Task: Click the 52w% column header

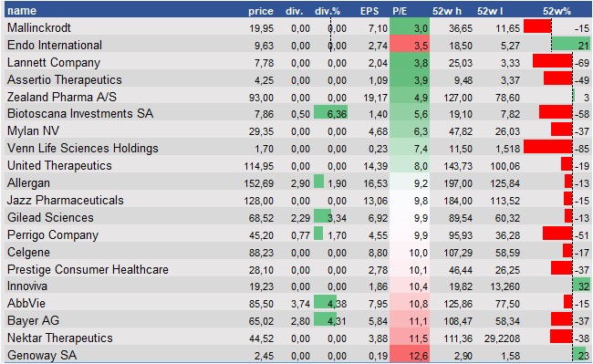Action: (557, 11)
